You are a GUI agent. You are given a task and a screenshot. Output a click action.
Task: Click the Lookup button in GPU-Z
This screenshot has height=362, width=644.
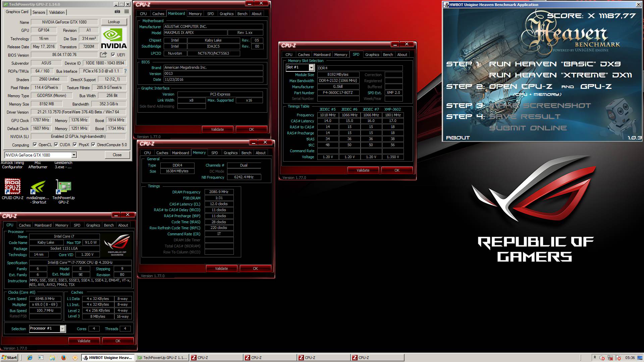[x=114, y=22]
